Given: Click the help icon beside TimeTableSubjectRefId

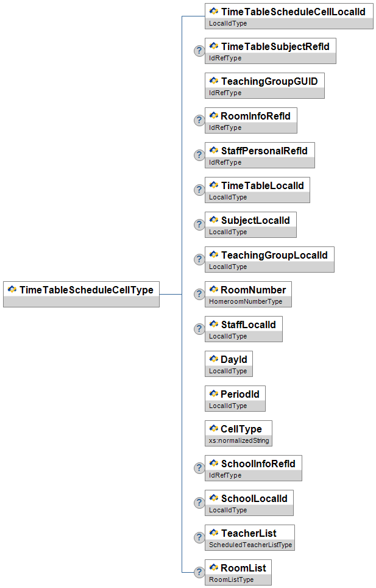Looking at the screenshot, I should click(199, 51).
